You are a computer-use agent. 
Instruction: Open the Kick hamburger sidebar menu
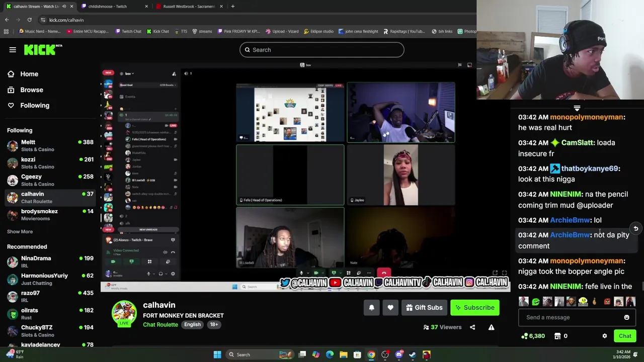pos(13,50)
